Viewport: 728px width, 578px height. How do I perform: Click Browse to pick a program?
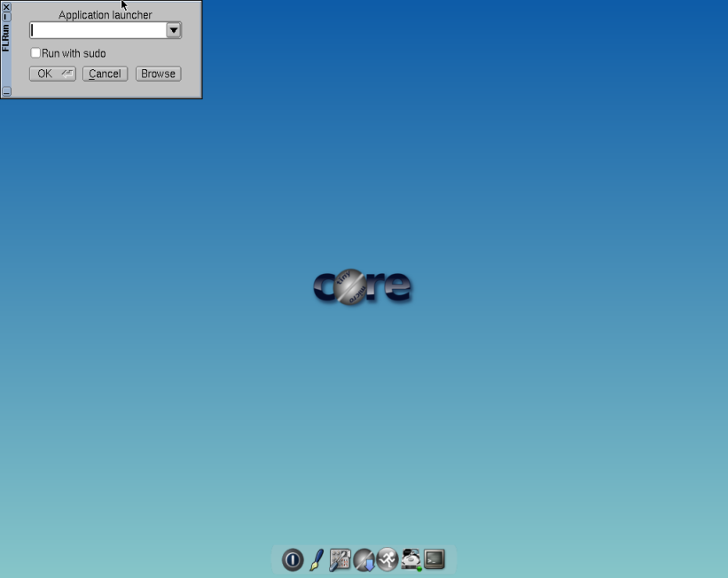coord(159,74)
